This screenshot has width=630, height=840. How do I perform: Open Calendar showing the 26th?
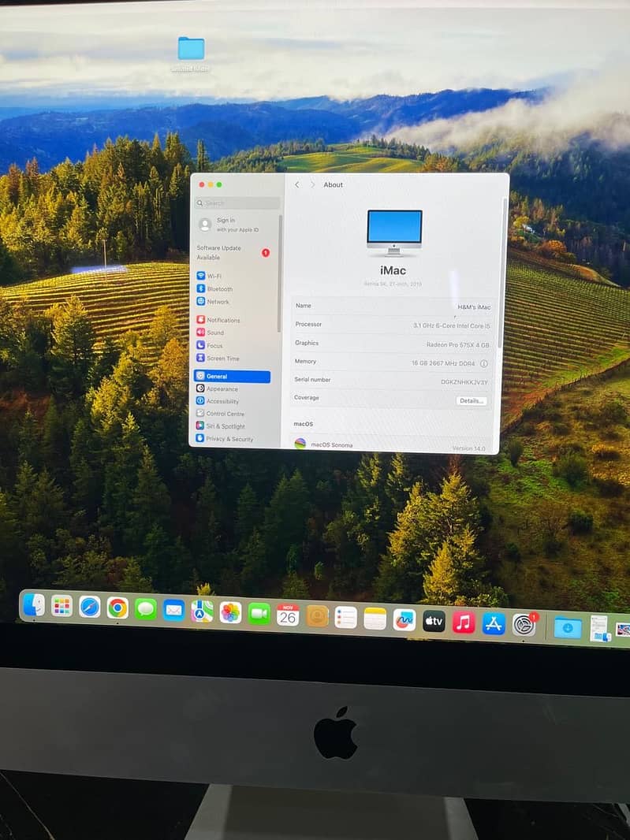tap(288, 615)
